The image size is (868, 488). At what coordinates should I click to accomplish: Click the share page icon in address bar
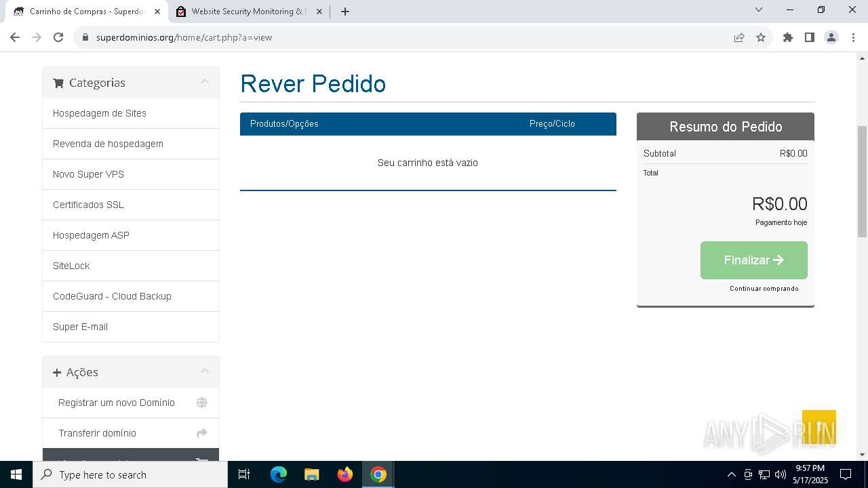(739, 37)
